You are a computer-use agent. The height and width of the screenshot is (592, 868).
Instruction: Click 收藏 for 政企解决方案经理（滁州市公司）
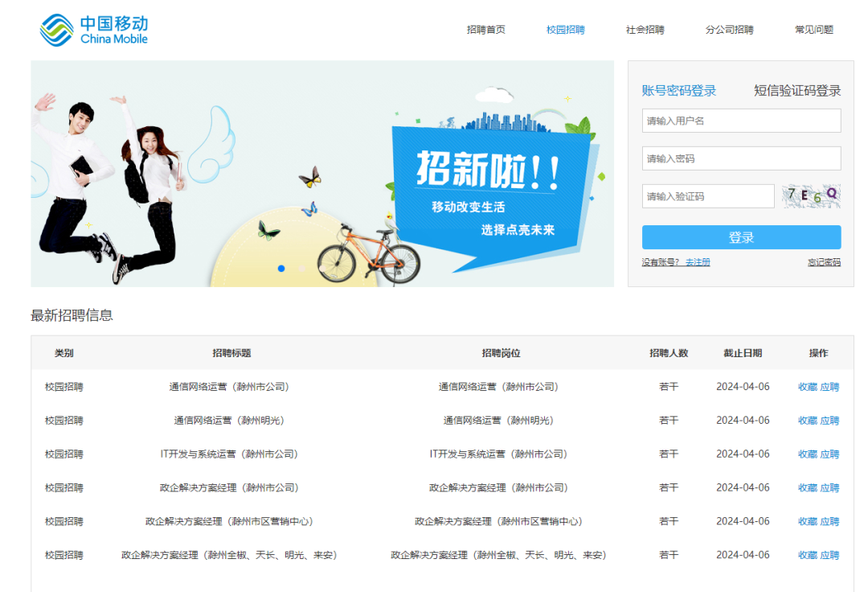coord(807,488)
